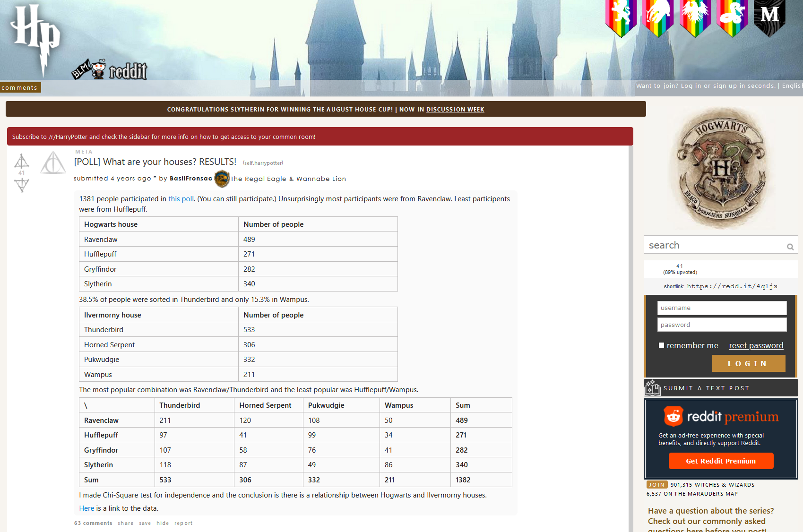The image size is (803, 532).
Task: Click the English language selector in header
Action: point(792,86)
